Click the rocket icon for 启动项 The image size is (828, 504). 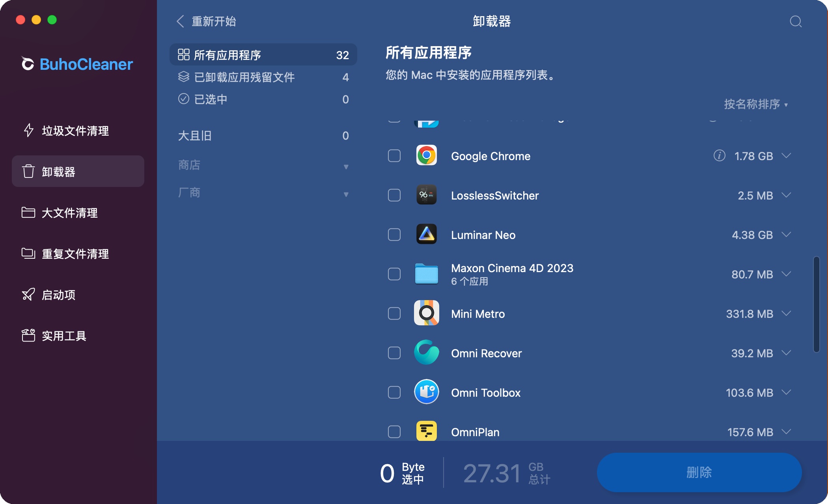click(28, 295)
